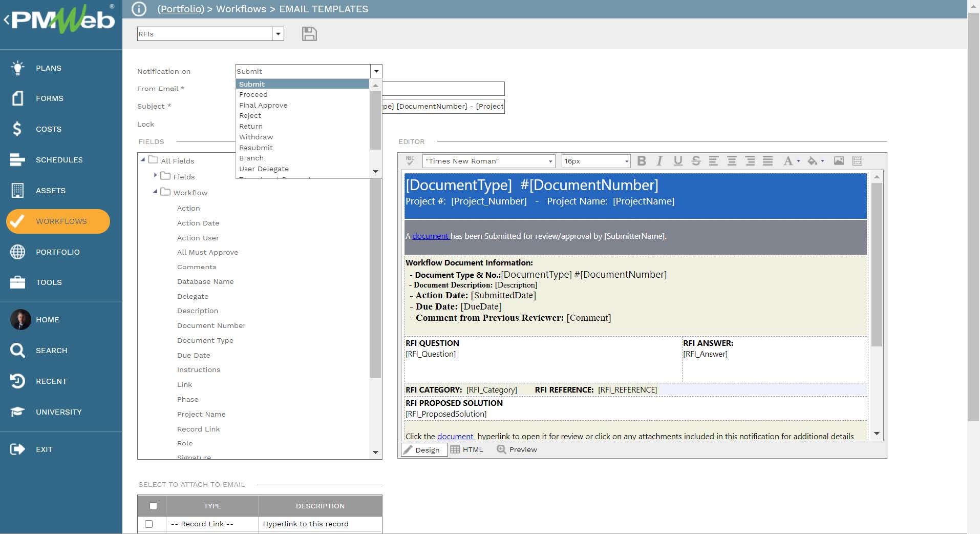Select Final Approve from the notification list

click(x=263, y=105)
